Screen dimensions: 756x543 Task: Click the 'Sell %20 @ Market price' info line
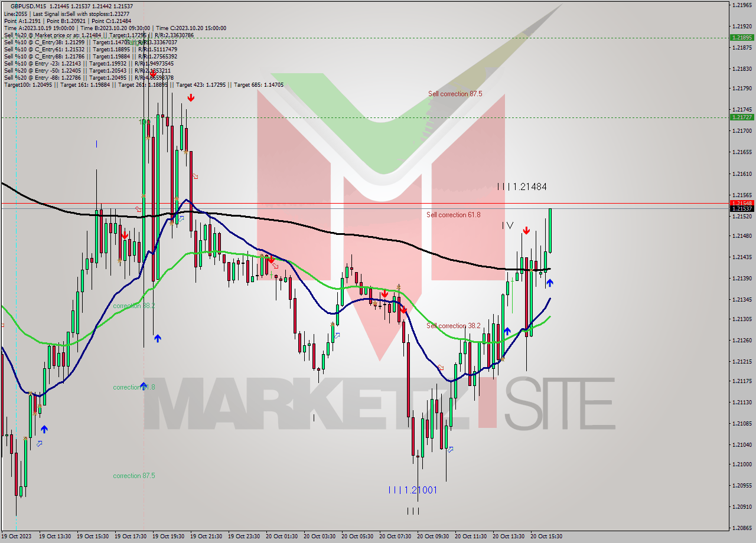click(x=99, y=35)
